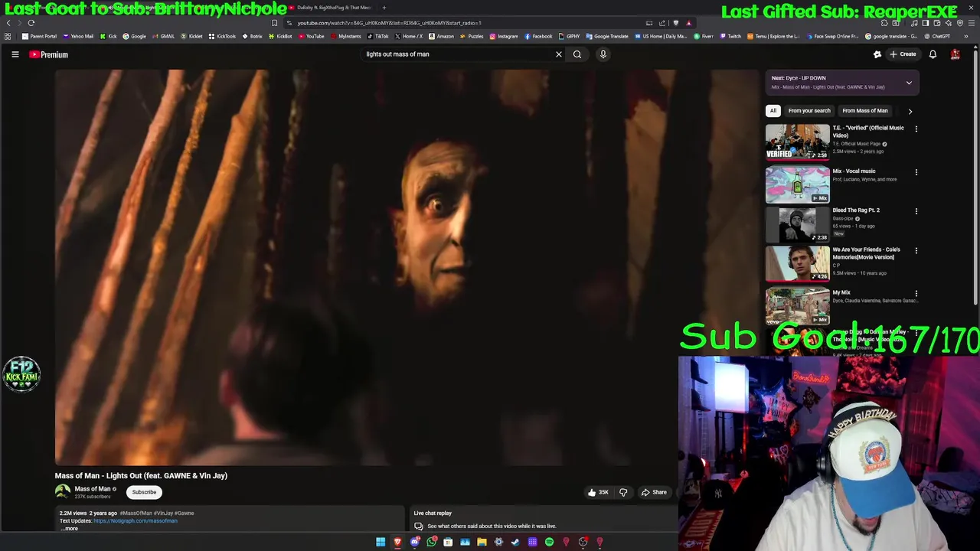This screenshot has width=980, height=551.
Task: Select the All filter chip
Action: click(x=773, y=111)
